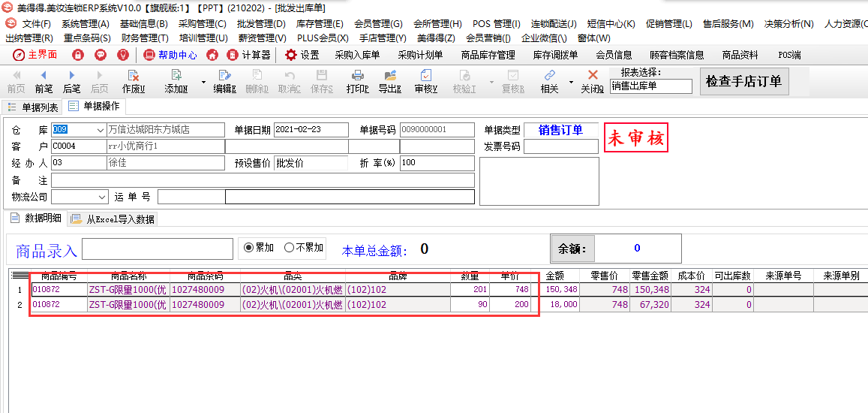Click the 单据日期 date field

311,130
